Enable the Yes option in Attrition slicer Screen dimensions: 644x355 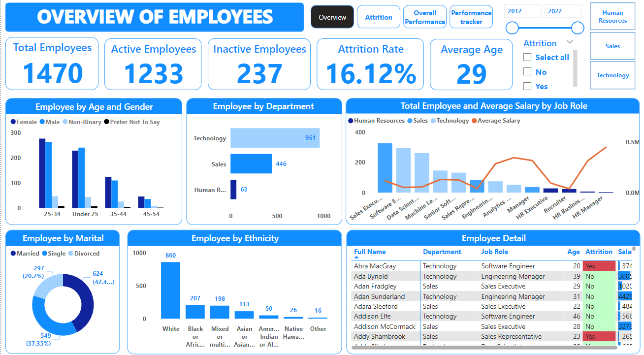528,86
